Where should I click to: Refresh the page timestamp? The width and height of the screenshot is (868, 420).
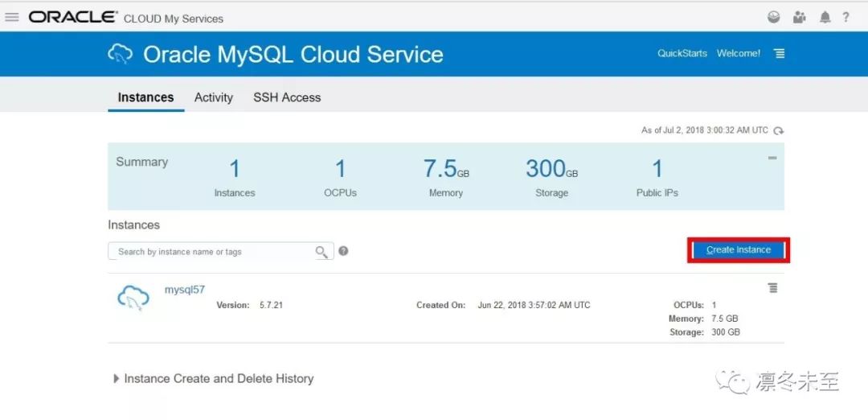coord(778,131)
